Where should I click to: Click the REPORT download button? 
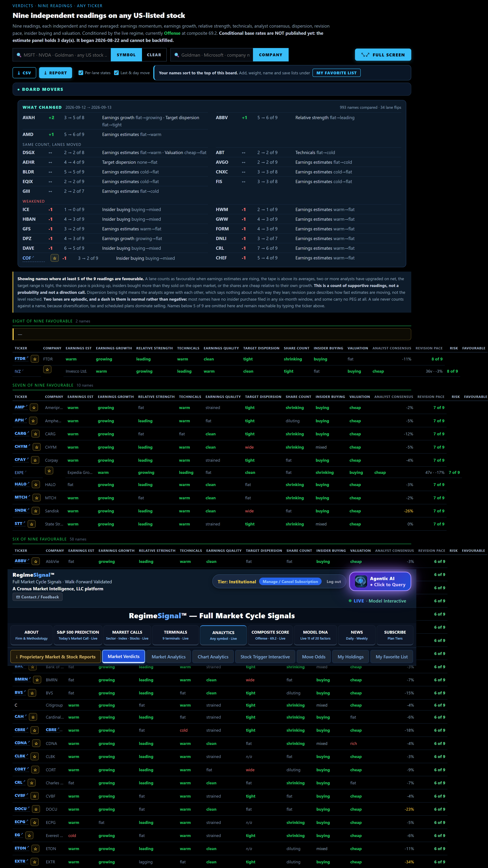(55, 73)
